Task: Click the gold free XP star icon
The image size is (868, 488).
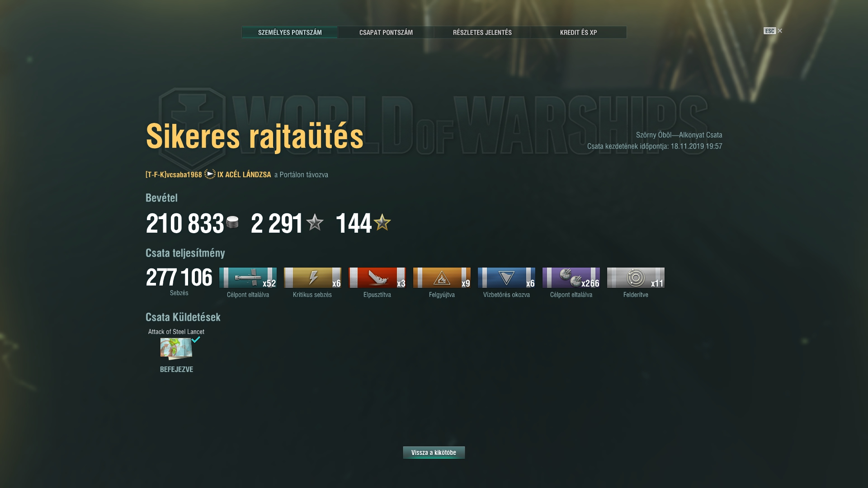Action: [x=382, y=222]
